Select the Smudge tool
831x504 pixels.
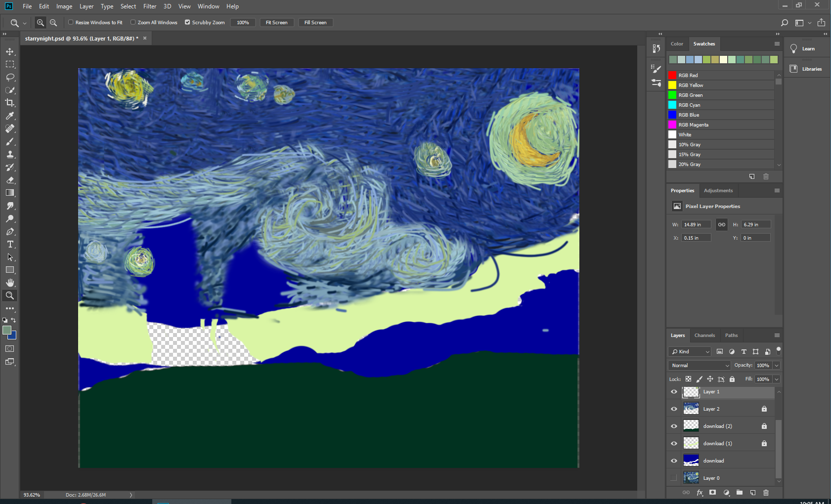click(10, 206)
